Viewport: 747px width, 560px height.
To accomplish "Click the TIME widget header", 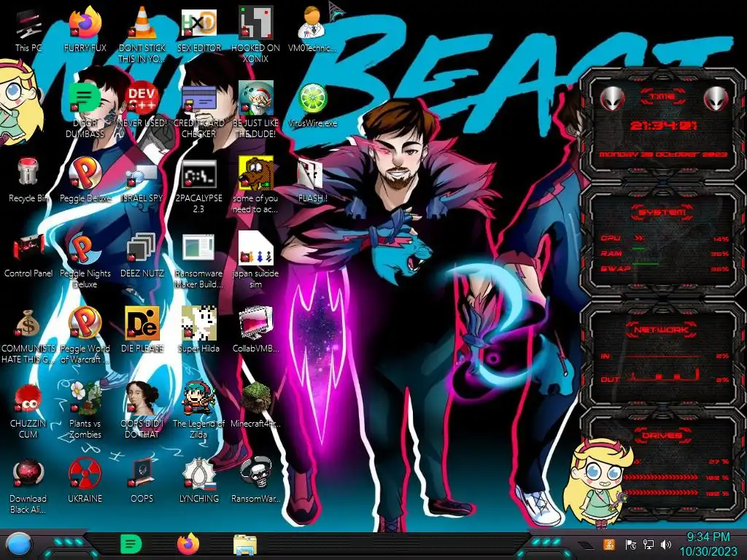I will 662,97.
